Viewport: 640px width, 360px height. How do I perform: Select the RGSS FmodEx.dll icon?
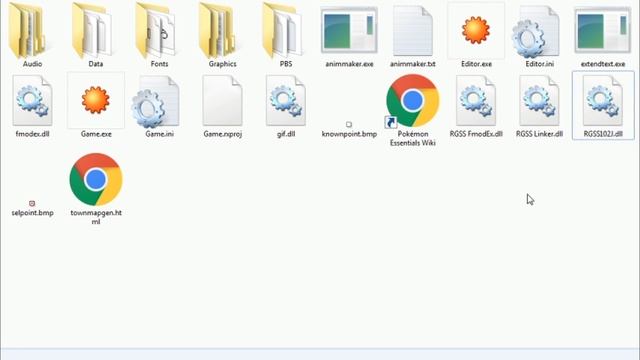[476, 100]
